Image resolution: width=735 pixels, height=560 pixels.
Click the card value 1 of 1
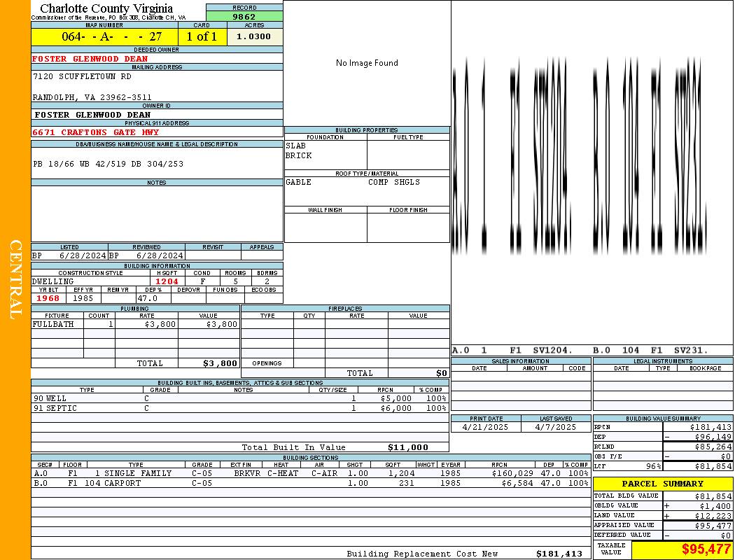[202, 36]
